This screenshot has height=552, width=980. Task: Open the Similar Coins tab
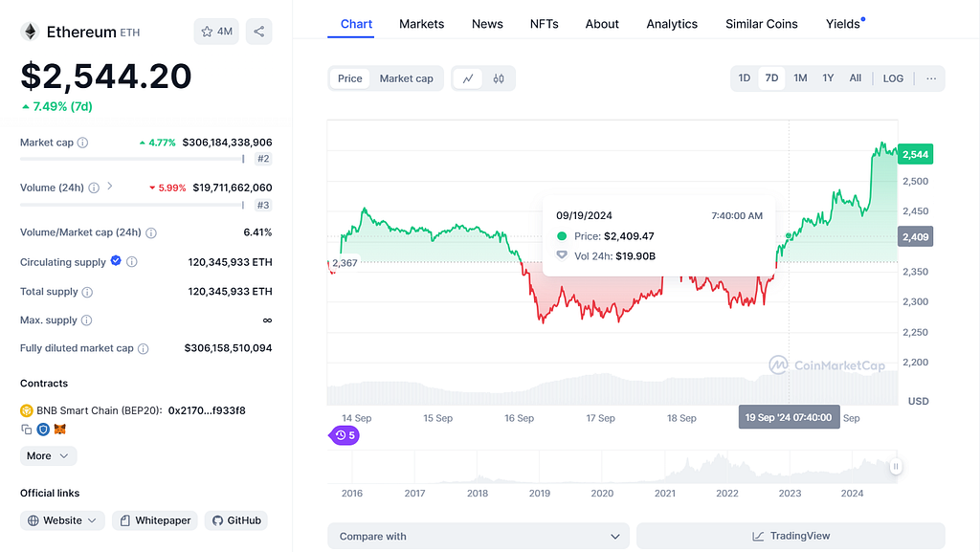click(x=761, y=24)
